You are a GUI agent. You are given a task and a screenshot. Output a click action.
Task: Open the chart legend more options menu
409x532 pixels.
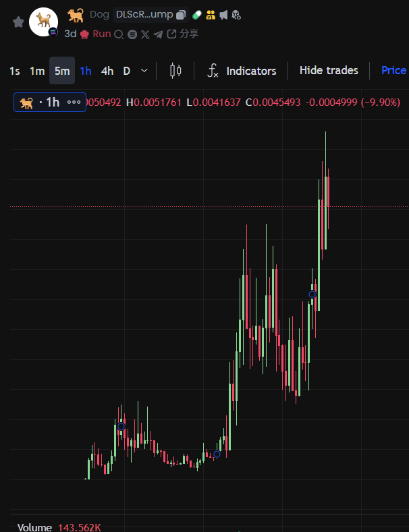tap(74, 102)
